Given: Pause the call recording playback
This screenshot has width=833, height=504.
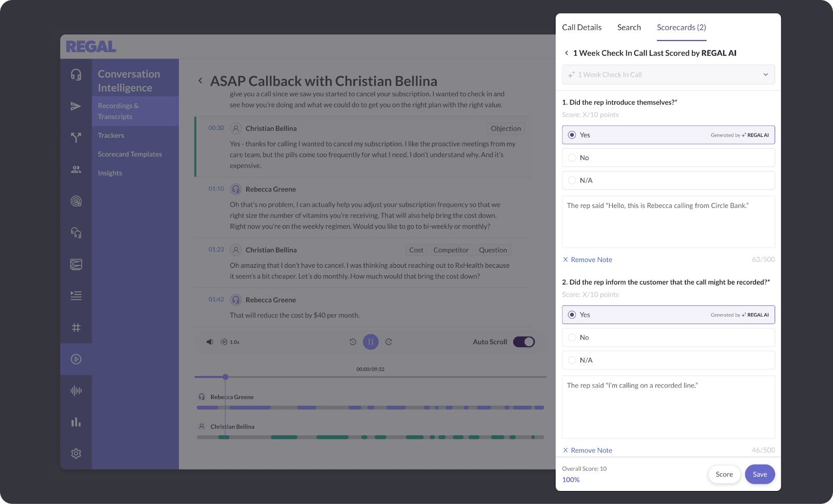Looking at the screenshot, I should coord(371,342).
